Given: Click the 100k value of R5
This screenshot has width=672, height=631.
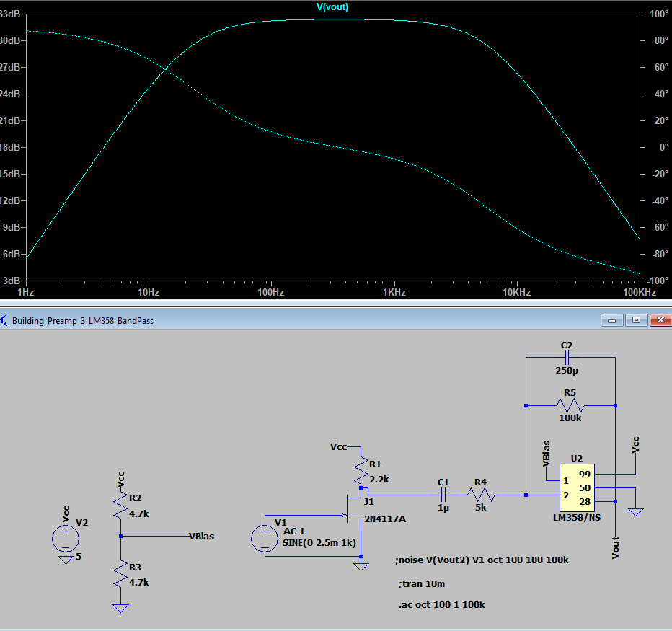Looking at the screenshot, I should [570, 418].
